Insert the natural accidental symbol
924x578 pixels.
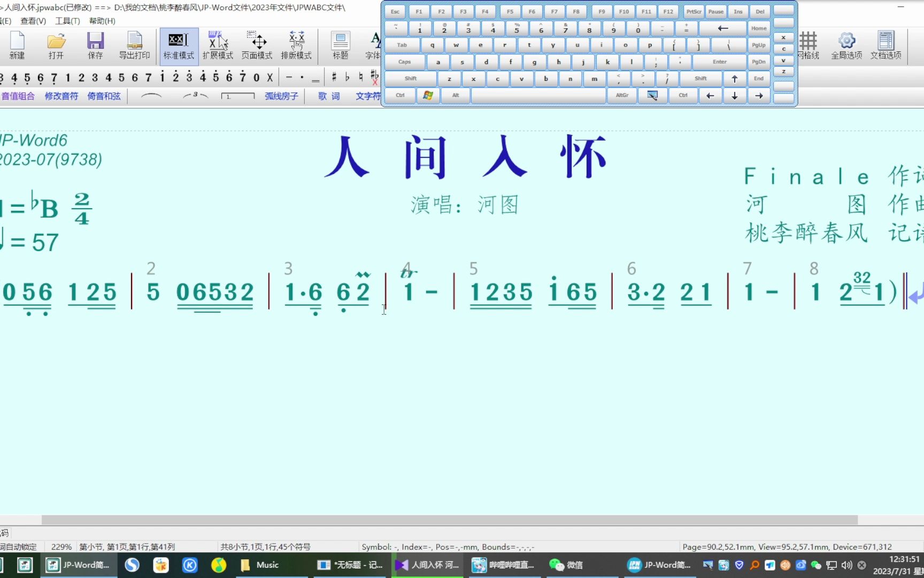pos(361,77)
